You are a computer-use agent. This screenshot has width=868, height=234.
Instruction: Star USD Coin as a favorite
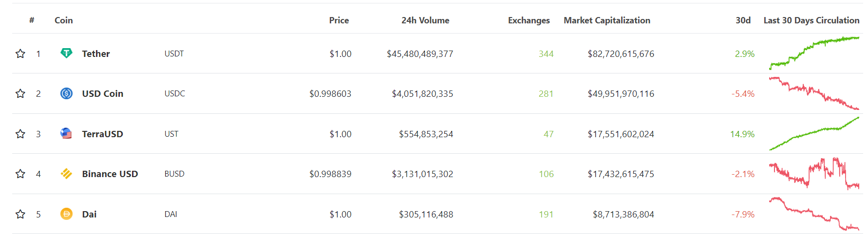click(20, 93)
